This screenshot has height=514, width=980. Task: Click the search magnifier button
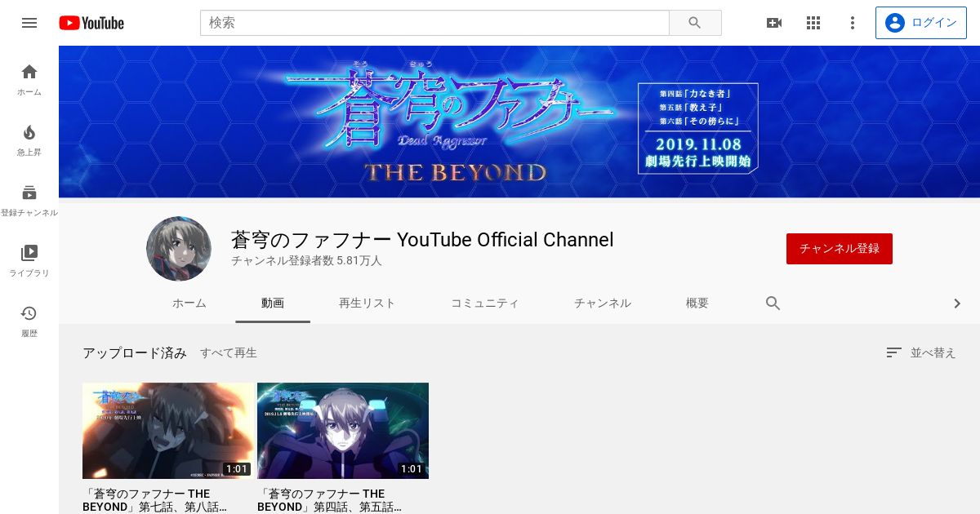pos(695,23)
